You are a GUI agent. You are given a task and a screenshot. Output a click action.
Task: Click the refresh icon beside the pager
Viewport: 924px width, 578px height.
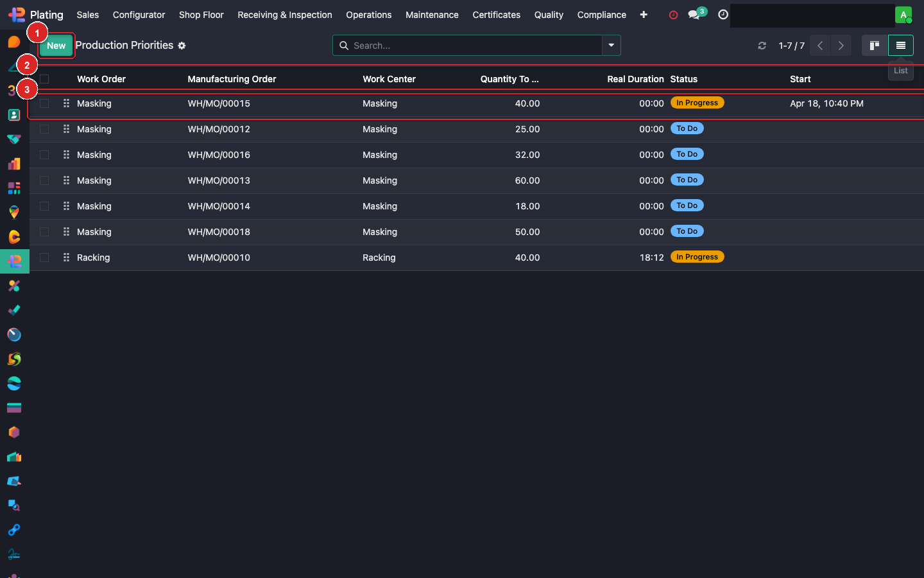pos(762,46)
